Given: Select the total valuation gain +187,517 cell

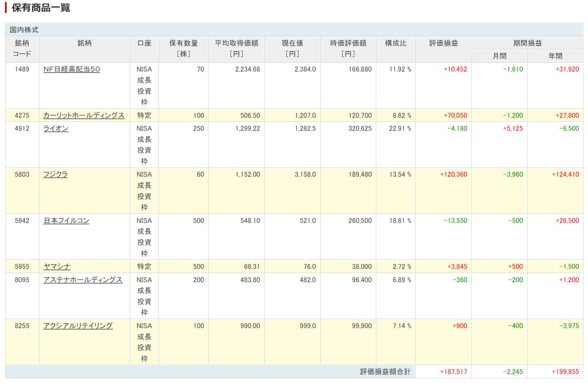Looking at the screenshot, I should 443,372.
